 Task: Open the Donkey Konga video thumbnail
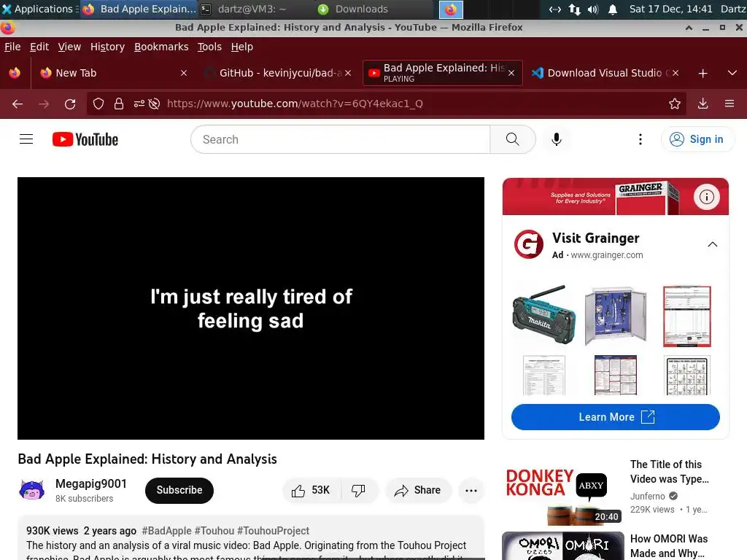pos(562,492)
